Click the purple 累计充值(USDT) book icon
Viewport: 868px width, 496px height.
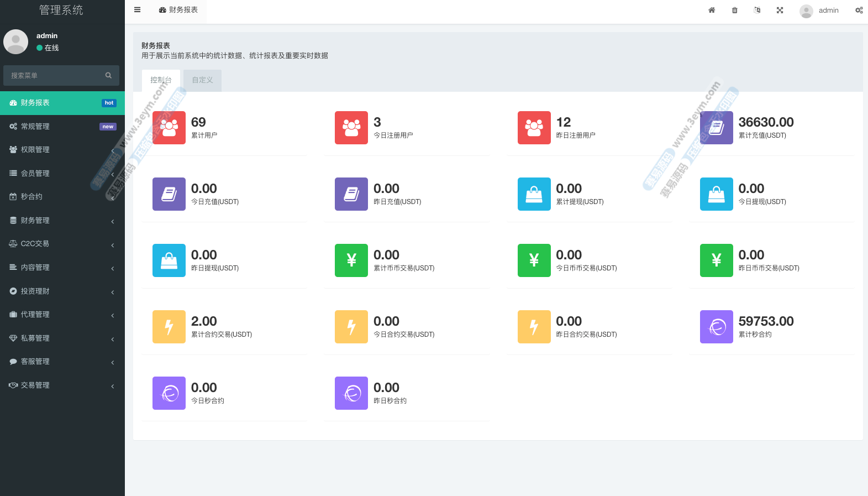(716, 128)
